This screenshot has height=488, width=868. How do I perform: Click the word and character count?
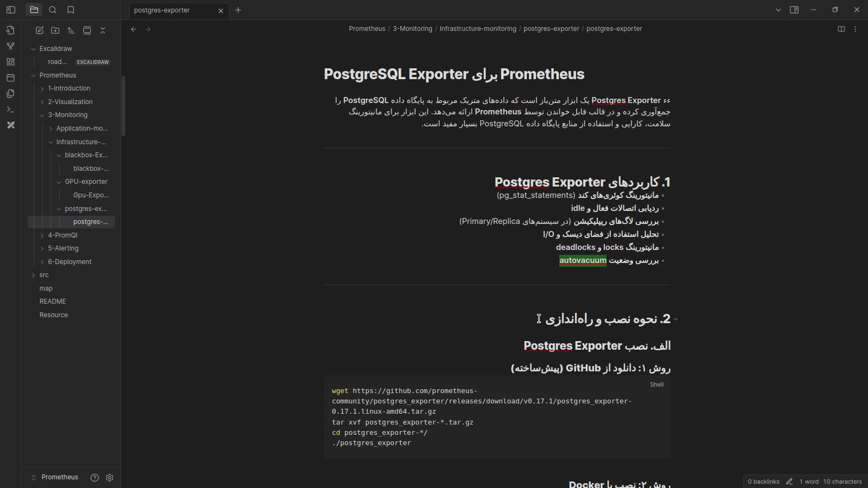[831, 481]
